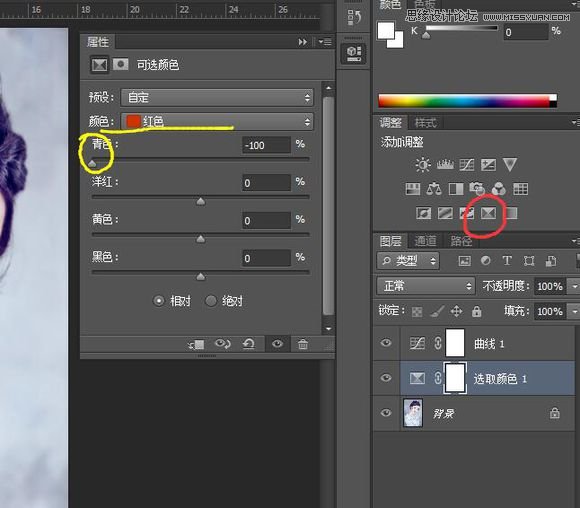Add an Exposure adjustment
The height and width of the screenshot is (508, 580).
[488, 165]
